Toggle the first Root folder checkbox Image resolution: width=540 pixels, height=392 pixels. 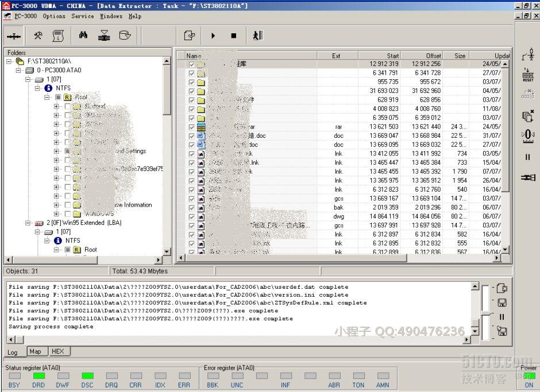(x=58, y=98)
